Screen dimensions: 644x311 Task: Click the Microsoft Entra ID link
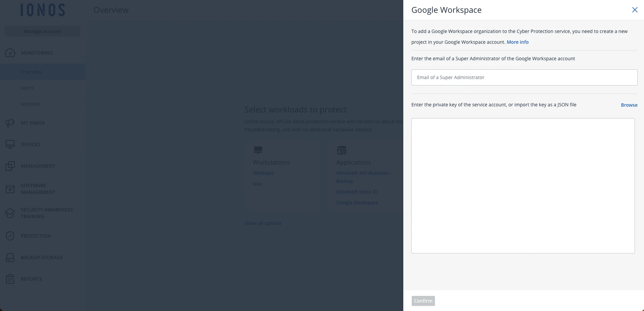(x=357, y=192)
